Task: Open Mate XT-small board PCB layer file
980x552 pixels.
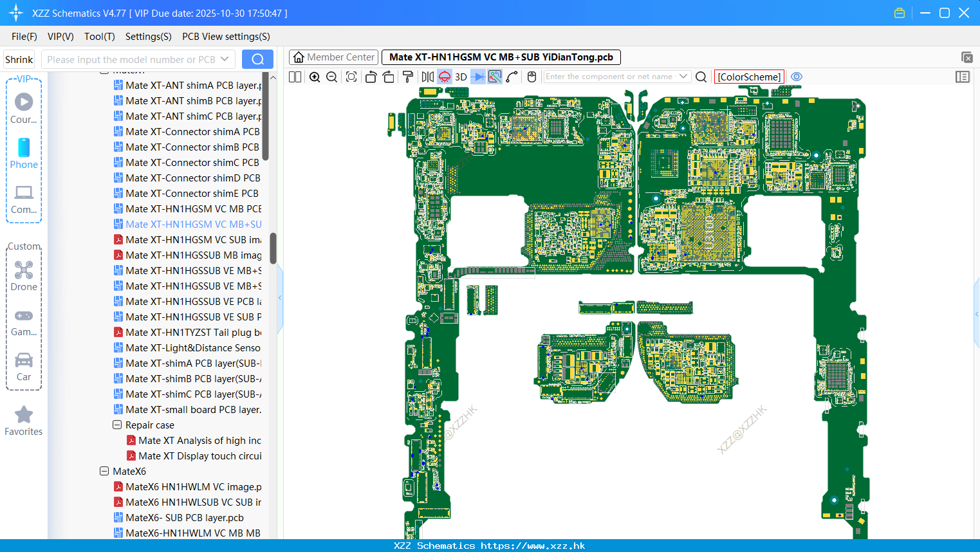Action: [x=187, y=409]
